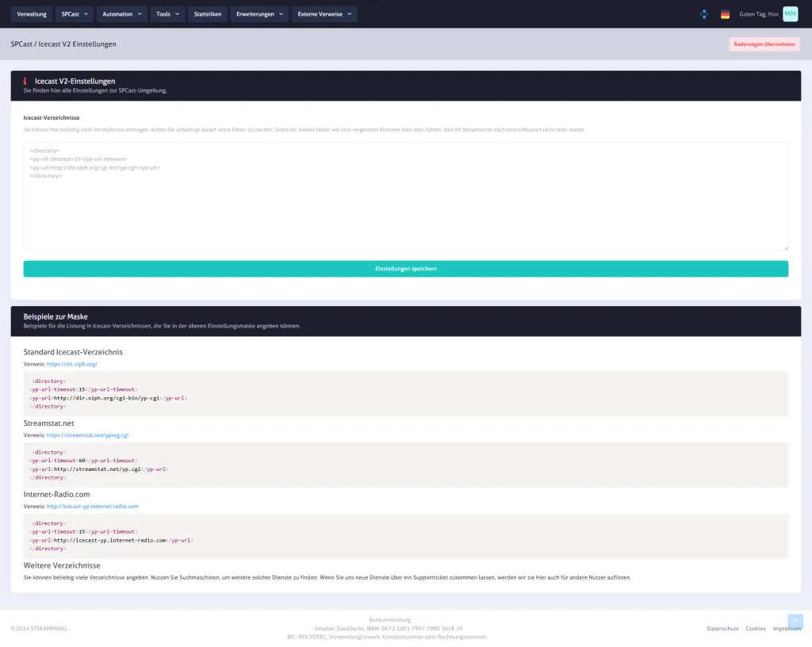Click the red info icon beside Icecast V2-Einstellungen
Screen dimensions: 812x647
tap(25, 81)
